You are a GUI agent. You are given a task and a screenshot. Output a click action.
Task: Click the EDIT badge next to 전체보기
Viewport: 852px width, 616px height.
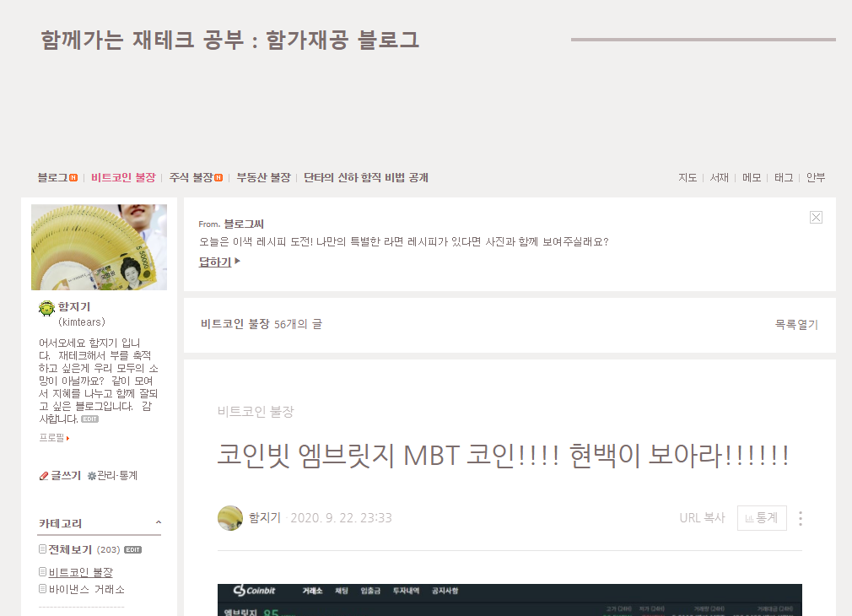click(132, 549)
